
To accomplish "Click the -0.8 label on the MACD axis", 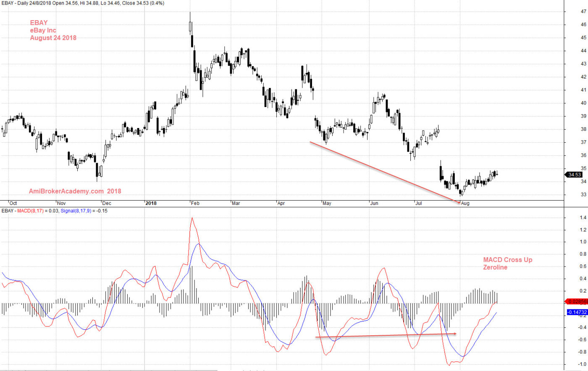I will pos(582,352).
